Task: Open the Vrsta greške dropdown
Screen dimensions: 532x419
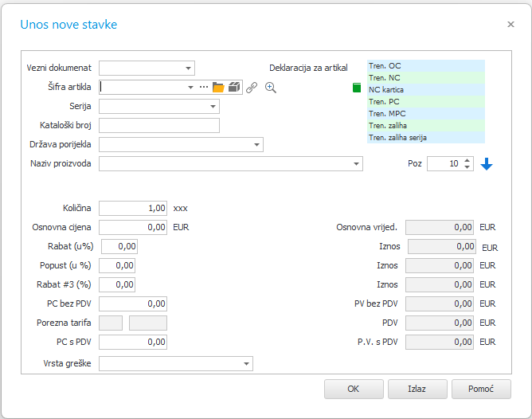Action: click(246, 364)
